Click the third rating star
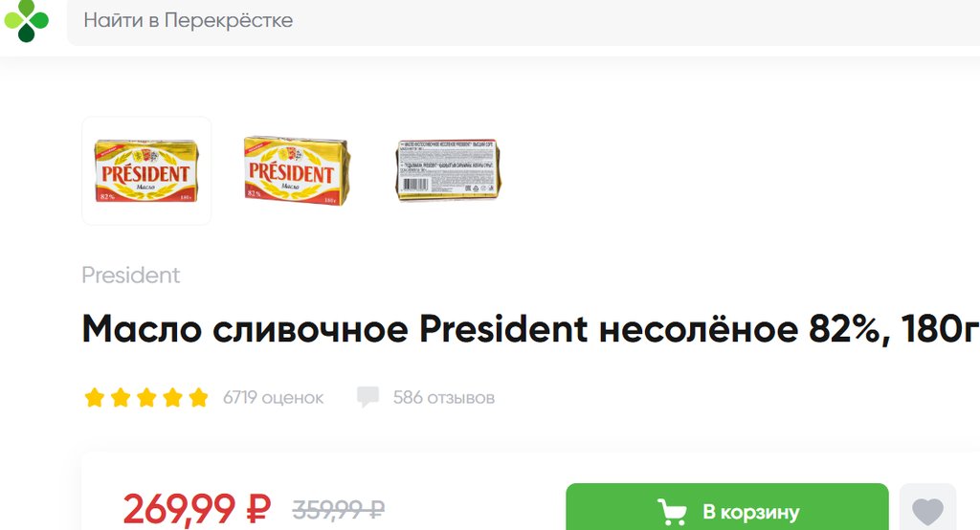 [x=146, y=398]
